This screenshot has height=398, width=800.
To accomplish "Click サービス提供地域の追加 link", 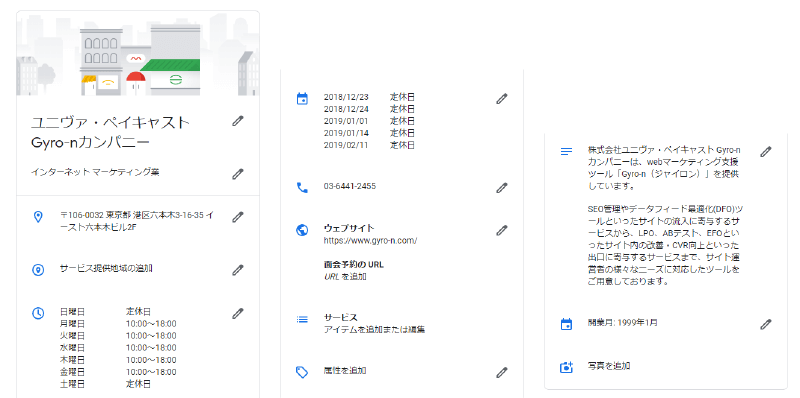I will pos(106,268).
